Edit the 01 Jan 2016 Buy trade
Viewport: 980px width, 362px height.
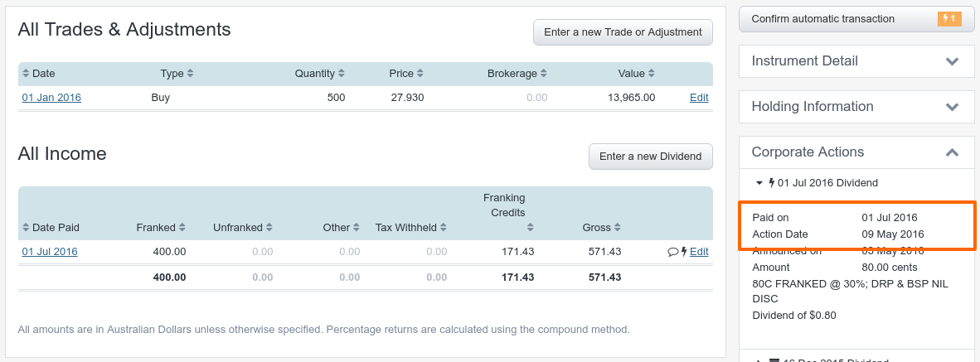click(x=699, y=98)
